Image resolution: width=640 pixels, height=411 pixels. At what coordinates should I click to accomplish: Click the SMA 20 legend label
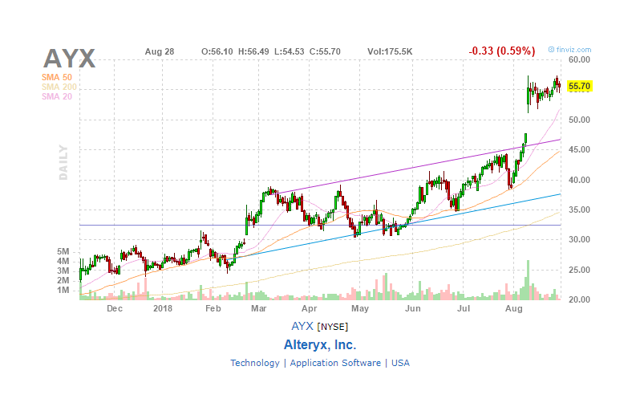tap(57, 97)
